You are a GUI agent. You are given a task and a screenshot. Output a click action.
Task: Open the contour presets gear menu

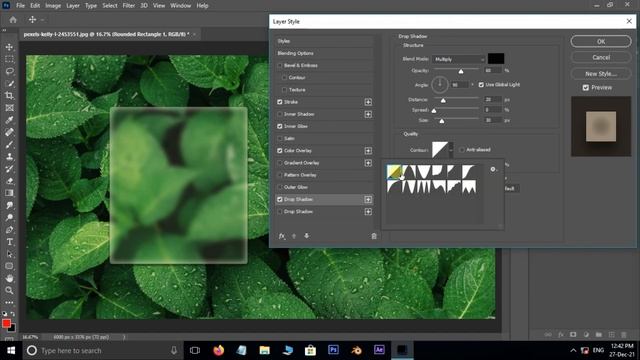(493, 169)
